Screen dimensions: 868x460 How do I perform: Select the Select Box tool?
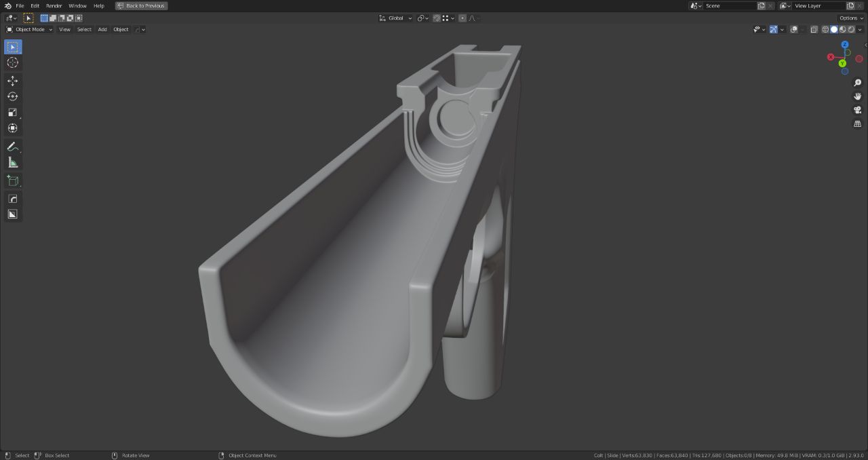pos(13,47)
